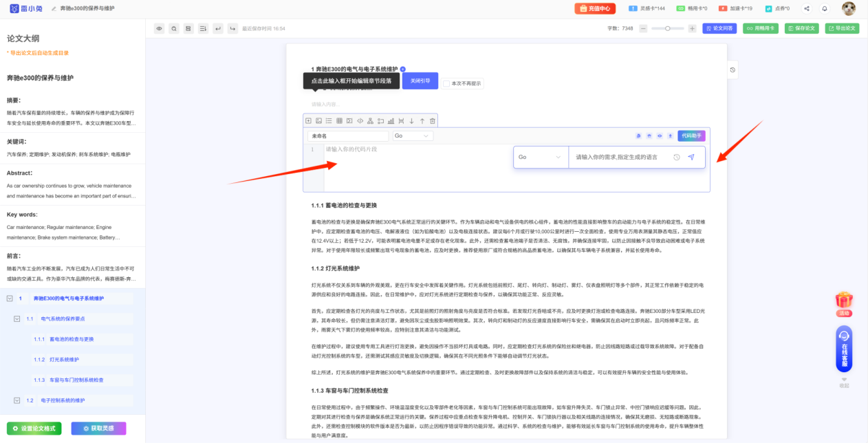Click 设置论文格式 button
Viewport: 868px width, 443px height.
pyautogui.click(x=35, y=429)
